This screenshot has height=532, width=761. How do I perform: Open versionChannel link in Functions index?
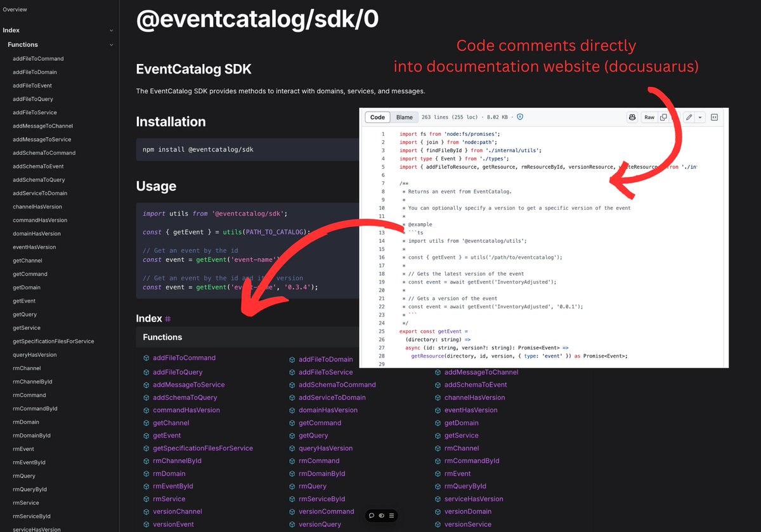click(178, 512)
